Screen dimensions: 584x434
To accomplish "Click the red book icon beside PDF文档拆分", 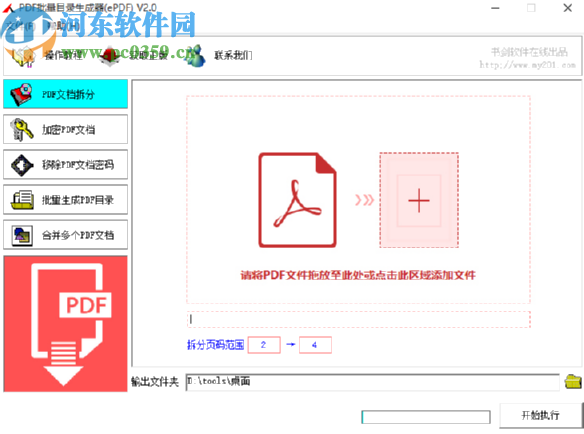I will (x=22, y=94).
